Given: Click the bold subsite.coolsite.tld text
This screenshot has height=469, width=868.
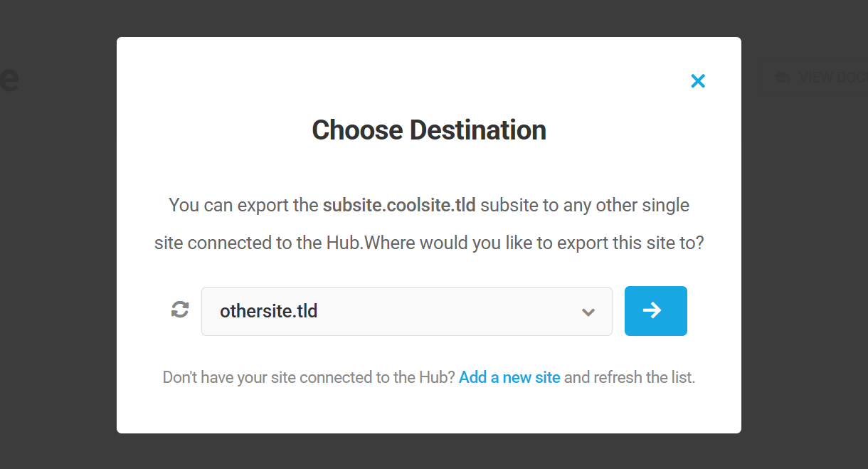Looking at the screenshot, I should coord(398,205).
